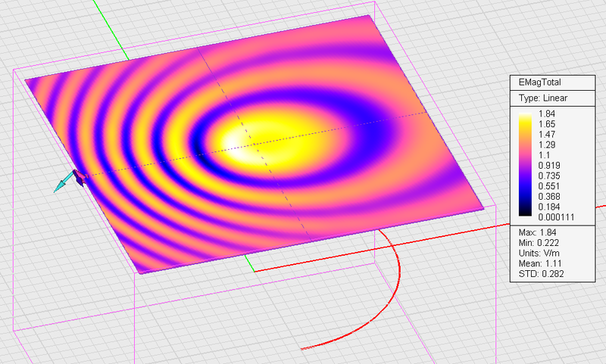Click the green axis line at top
The height and width of the screenshot is (364, 606).
(111, 30)
